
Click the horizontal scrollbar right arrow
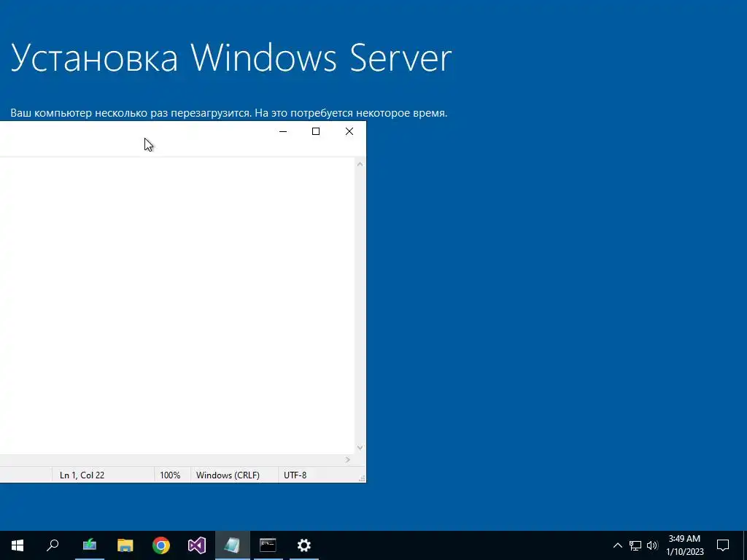(348, 459)
